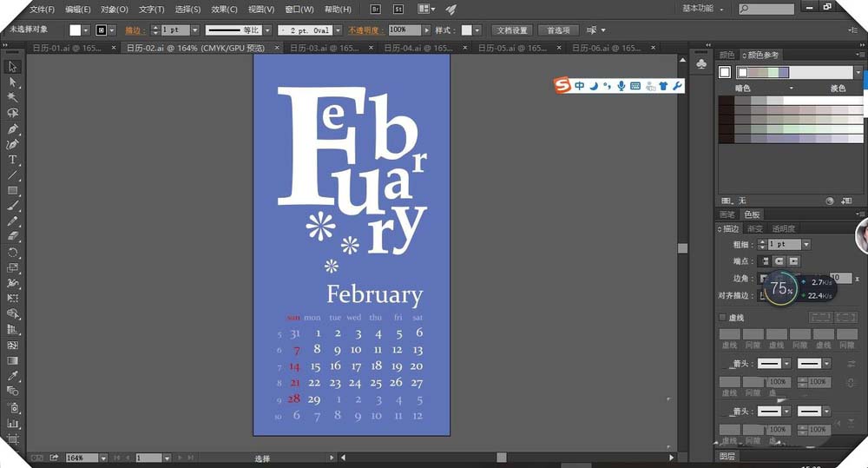Activate the Eyedropper tool
Screen dimensions: 868x468
(13, 376)
